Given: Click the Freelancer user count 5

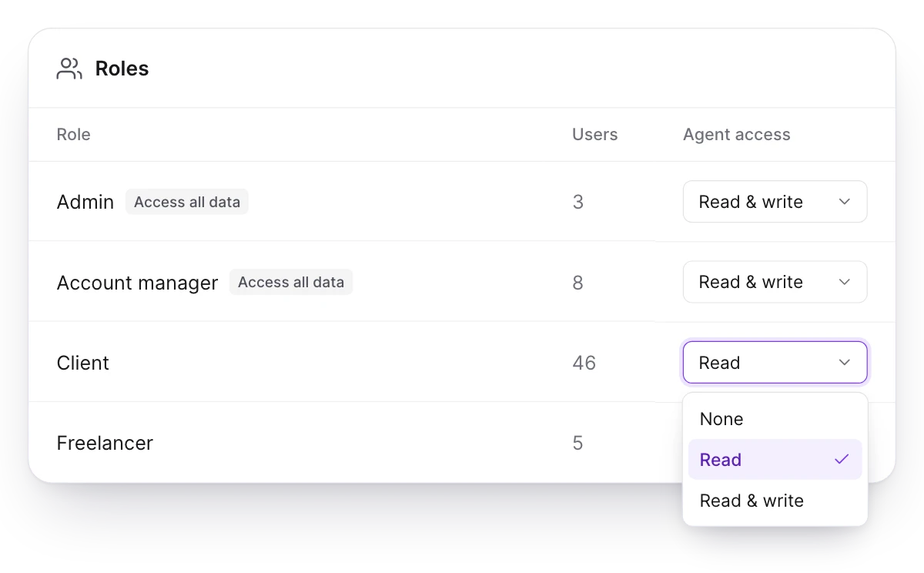Looking at the screenshot, I should [578, 443].
